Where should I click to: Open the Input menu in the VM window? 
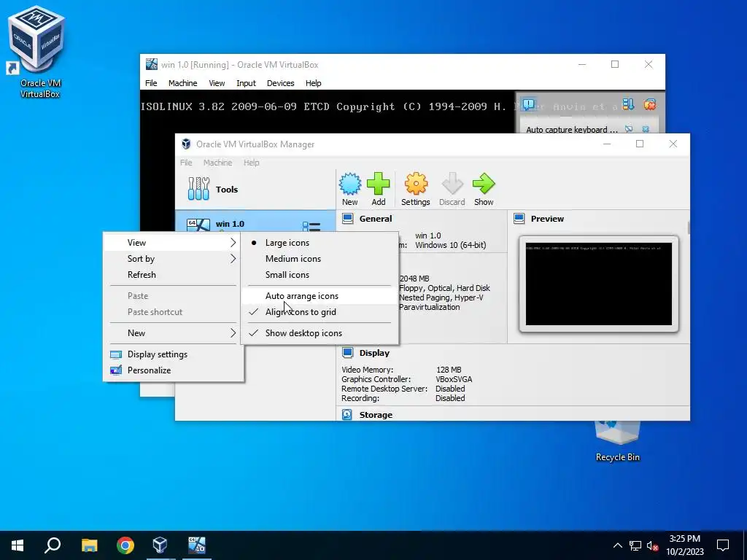click(x=247, y=83)
